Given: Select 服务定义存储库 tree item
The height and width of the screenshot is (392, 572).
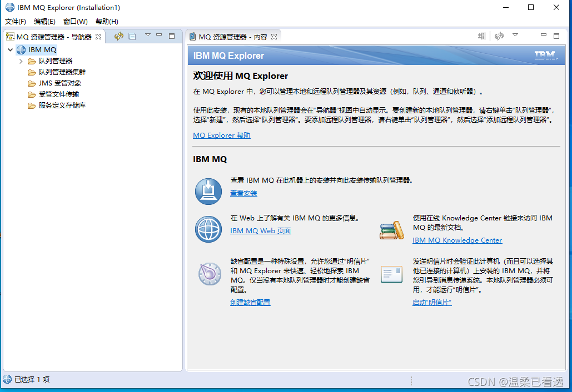Looking at the screenshot, I should click(x=62, y=105).
